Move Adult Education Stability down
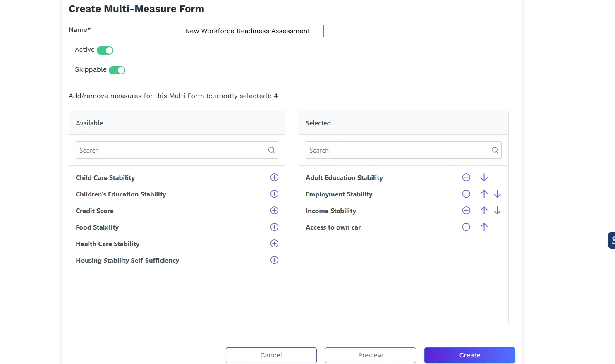The width and height of the screenshot is (615, 364). click(484, 177)
